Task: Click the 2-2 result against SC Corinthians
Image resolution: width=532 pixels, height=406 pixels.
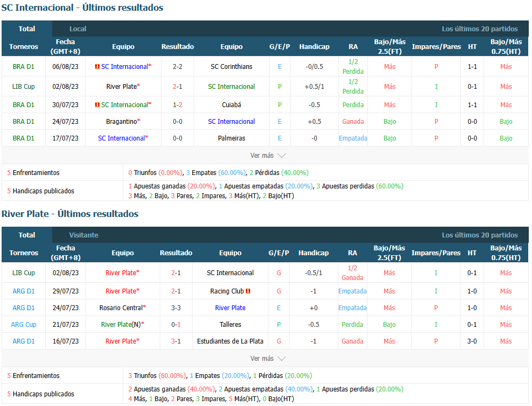Action: click(x=178, y=67)
